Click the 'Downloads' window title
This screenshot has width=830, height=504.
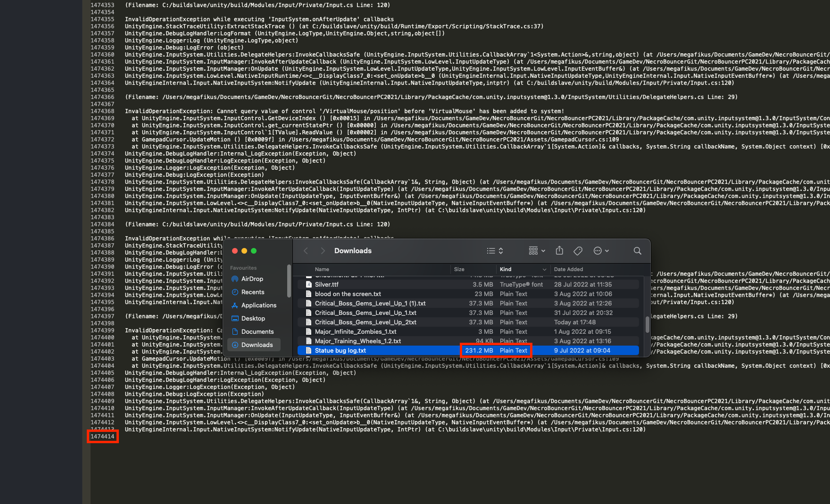coord(353,251)
